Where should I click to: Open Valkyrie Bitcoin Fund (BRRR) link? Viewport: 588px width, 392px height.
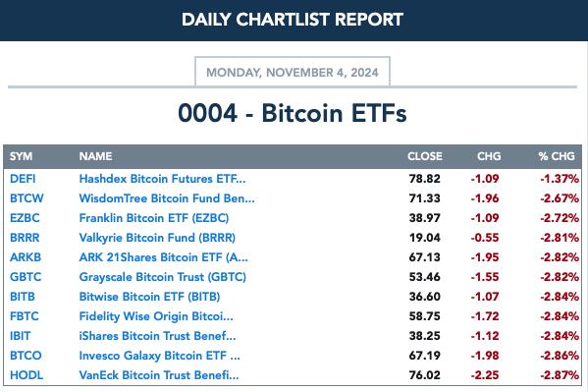(x=157, y=238)
